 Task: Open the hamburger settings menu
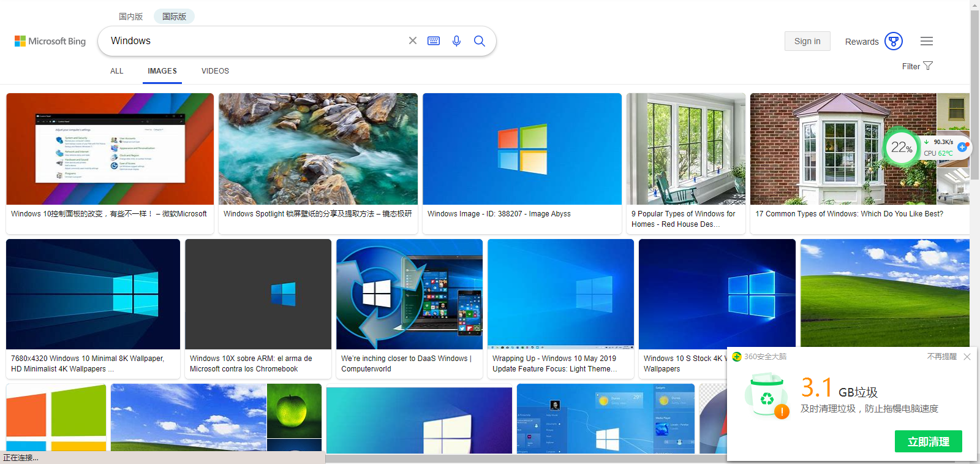tap(927, 41)
